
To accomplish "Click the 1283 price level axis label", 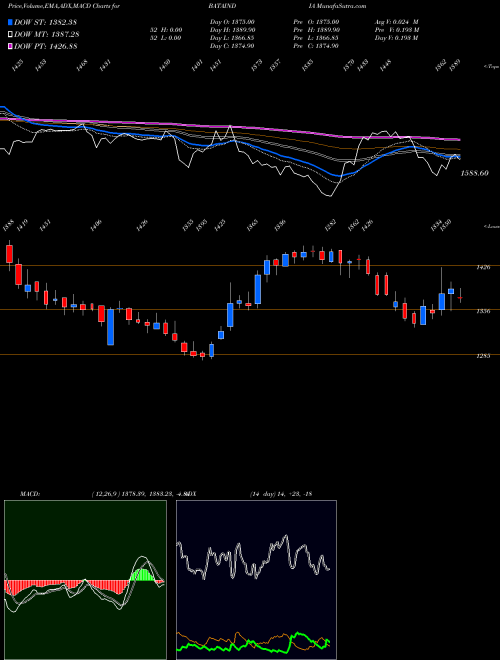I will pyautogui.click(x=483, y=356).
